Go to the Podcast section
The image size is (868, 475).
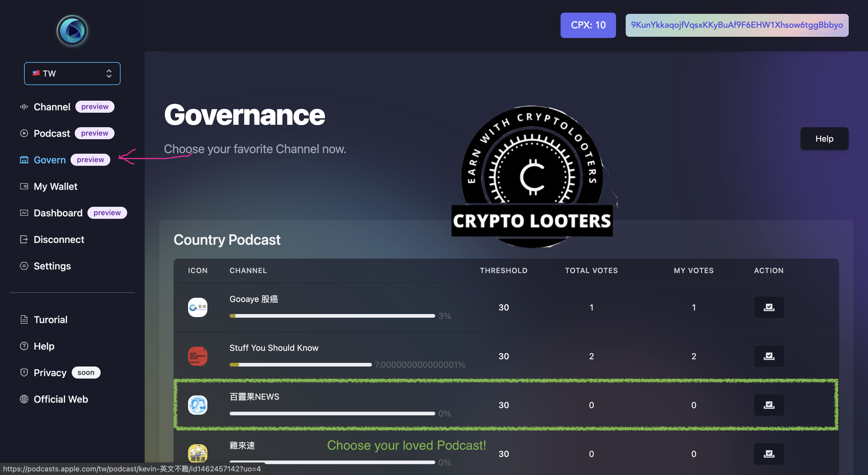[x=52, y=134]
